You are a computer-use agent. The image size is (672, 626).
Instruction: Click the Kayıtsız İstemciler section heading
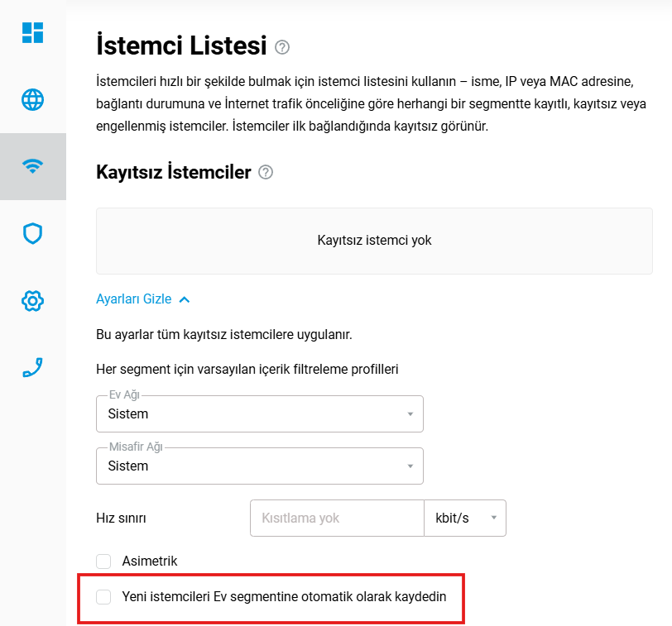coord(174,173)
